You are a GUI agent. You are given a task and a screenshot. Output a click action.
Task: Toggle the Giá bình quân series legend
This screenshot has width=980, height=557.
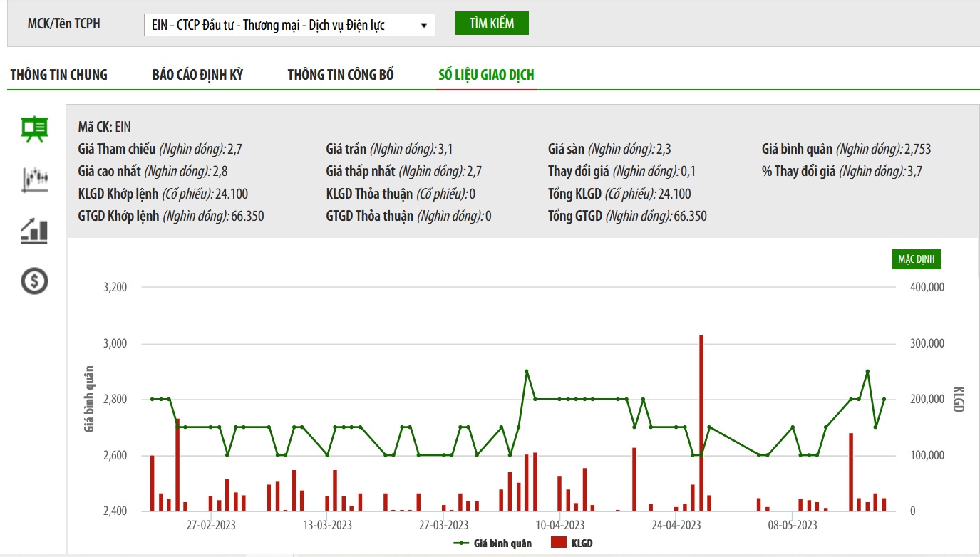click(502, 543)
